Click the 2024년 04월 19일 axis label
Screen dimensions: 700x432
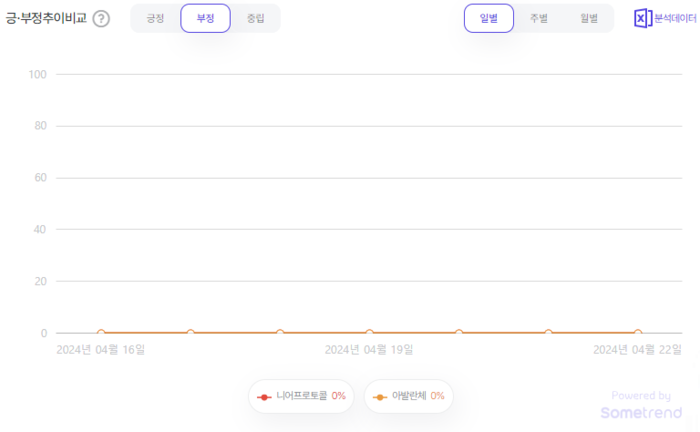[369, 349]
